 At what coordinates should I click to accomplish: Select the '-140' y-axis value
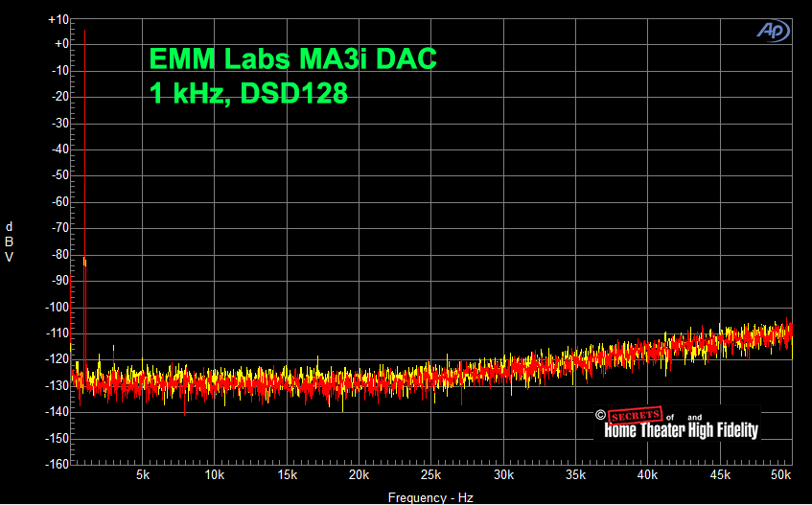(x=57, y=412)
